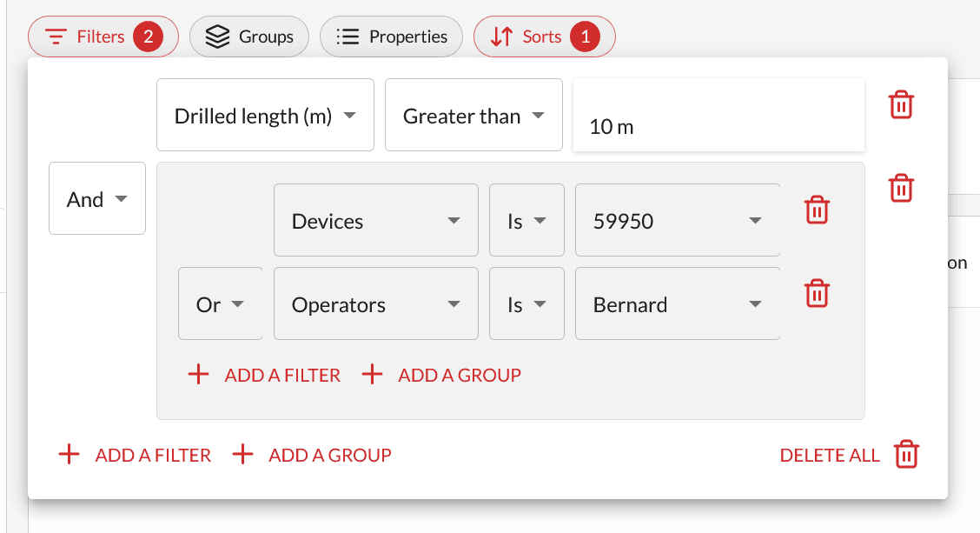This screenshot has width=980, height=533.
Task: Open the And logic operator dropdown
Action: click(97, 199)
